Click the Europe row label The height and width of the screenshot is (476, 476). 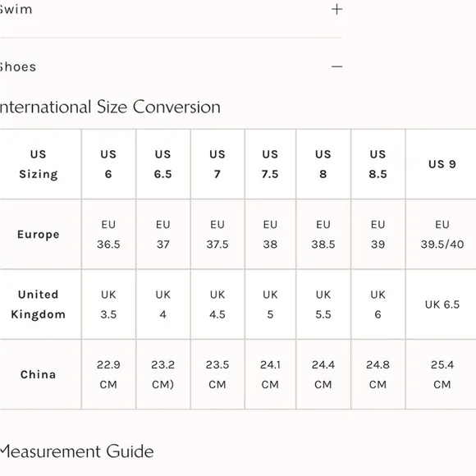40,235
